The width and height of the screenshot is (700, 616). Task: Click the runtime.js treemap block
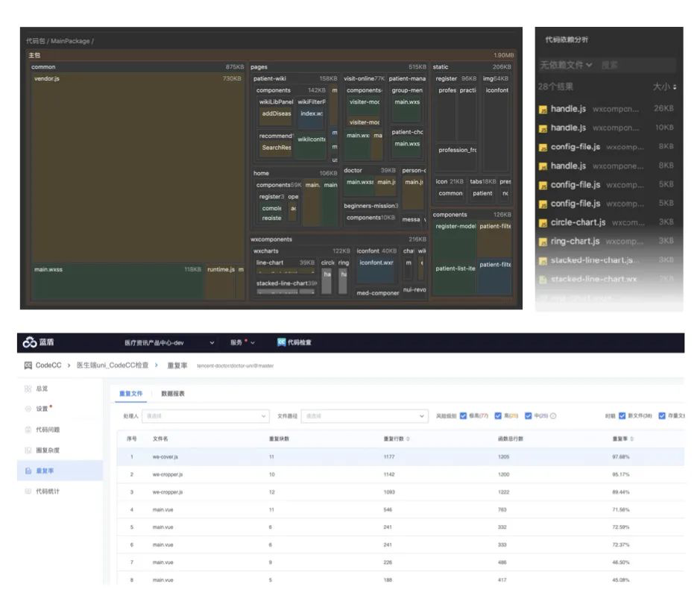221,281
